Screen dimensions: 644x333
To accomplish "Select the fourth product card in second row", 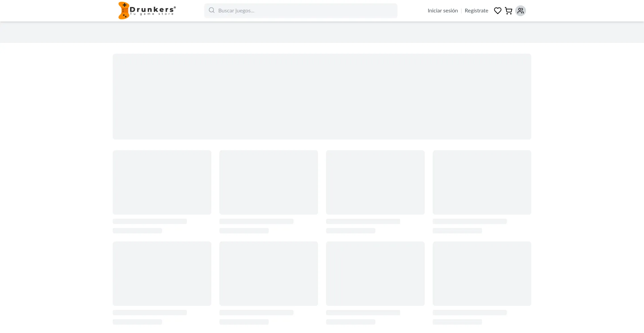I will click(x=482, y=274).
